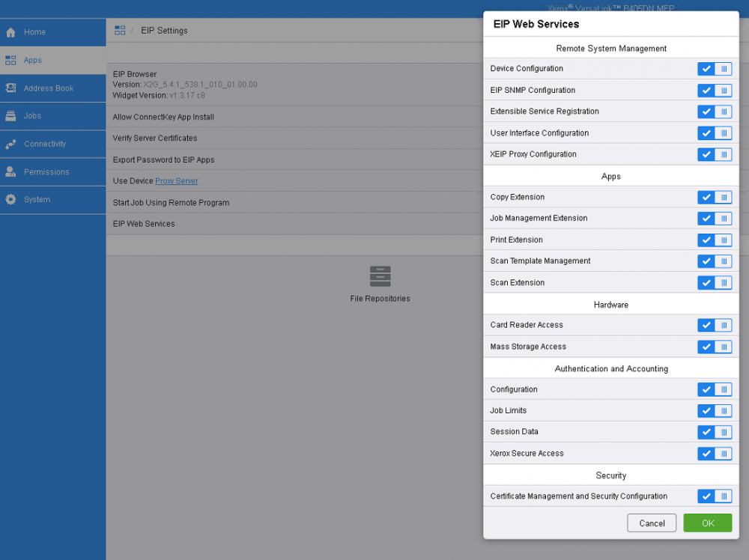This screenshot has width=749, height=560.
Task: Select the Start Job Using Remote Program row
Action: [x=171, y=203]
